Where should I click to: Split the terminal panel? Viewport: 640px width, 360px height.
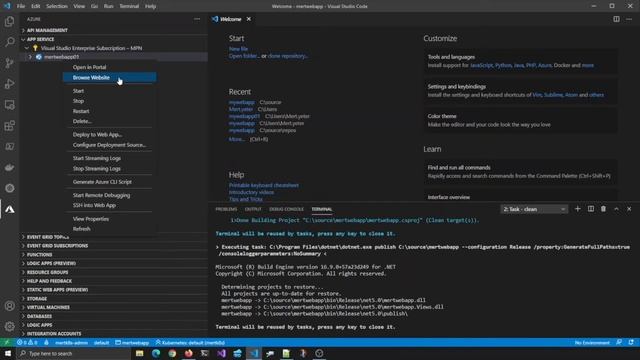[591, 209]
